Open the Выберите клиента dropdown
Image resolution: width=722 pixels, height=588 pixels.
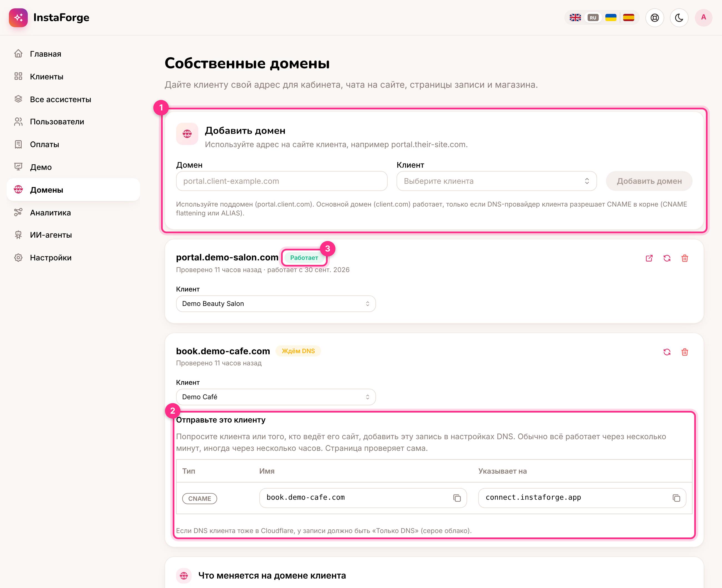(x=496, y=181)
